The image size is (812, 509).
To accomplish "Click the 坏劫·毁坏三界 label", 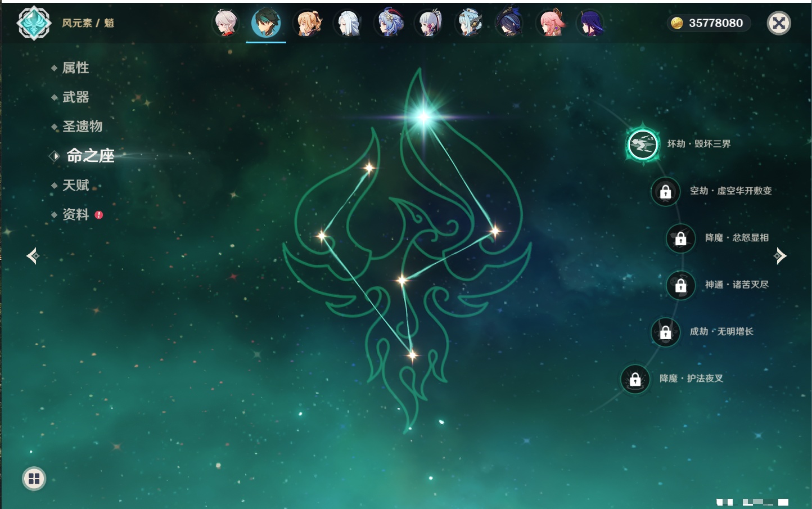I will point(699,144).
